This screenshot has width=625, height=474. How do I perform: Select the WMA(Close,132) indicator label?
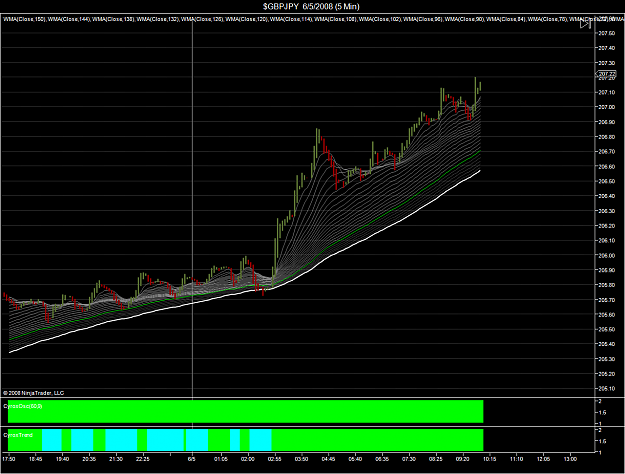click(158, 19)
